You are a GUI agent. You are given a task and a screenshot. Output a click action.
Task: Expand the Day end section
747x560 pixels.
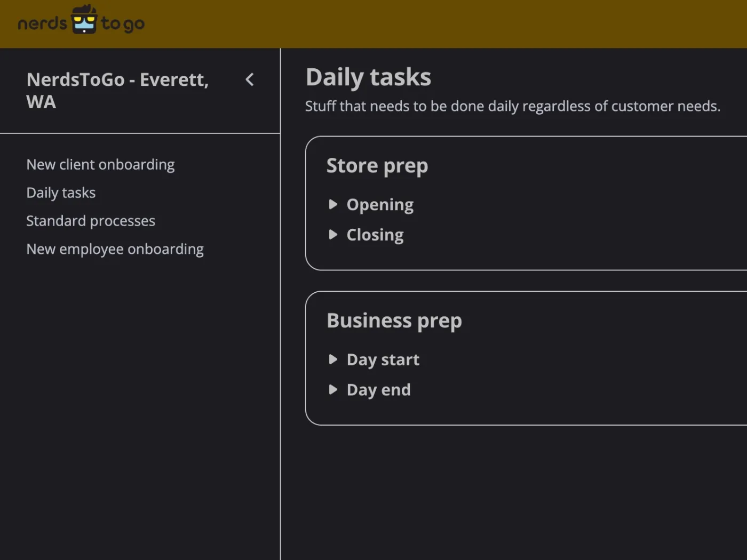pyautogui.click(x=370, y=390)
